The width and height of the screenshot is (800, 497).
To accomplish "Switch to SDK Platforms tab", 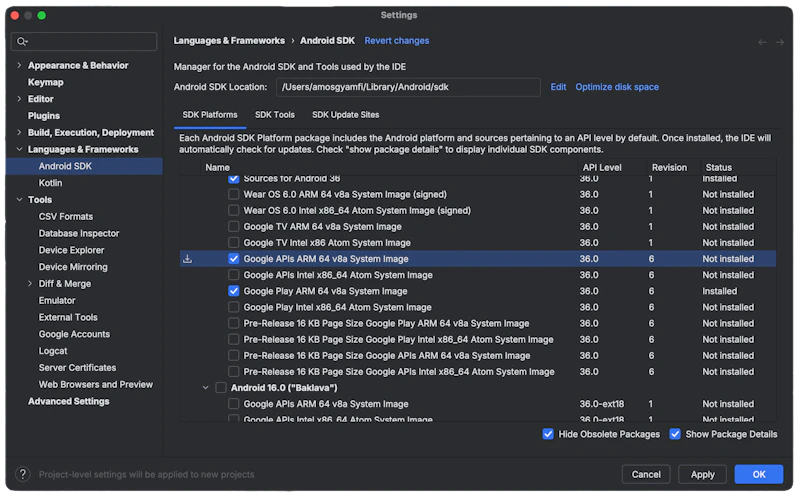I will [210, 115].
